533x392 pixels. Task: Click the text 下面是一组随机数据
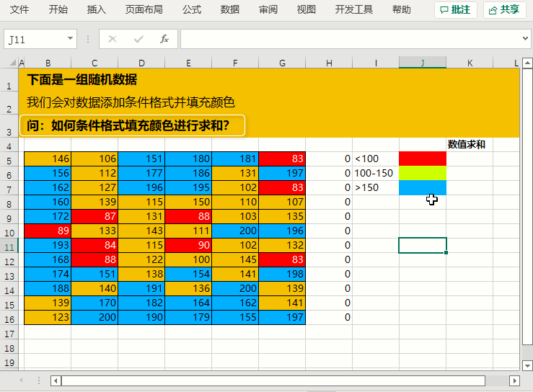click(82, 80)
